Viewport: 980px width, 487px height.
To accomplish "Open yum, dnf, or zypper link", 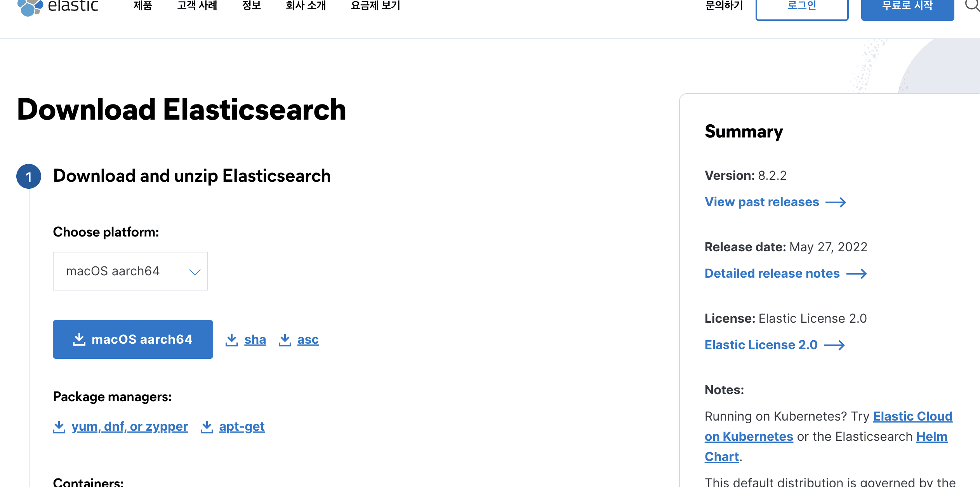I will click(130, 427).
